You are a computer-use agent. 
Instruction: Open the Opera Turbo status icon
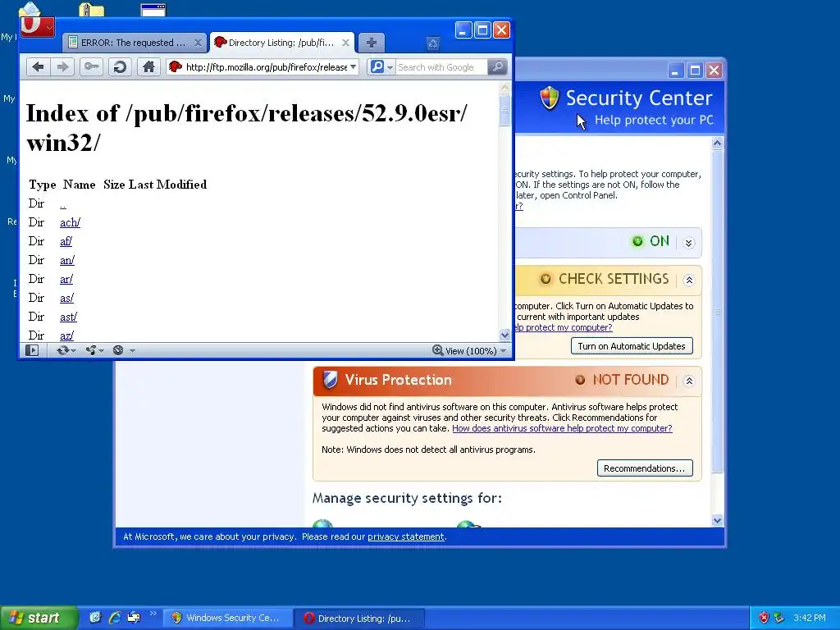point(118,350)
